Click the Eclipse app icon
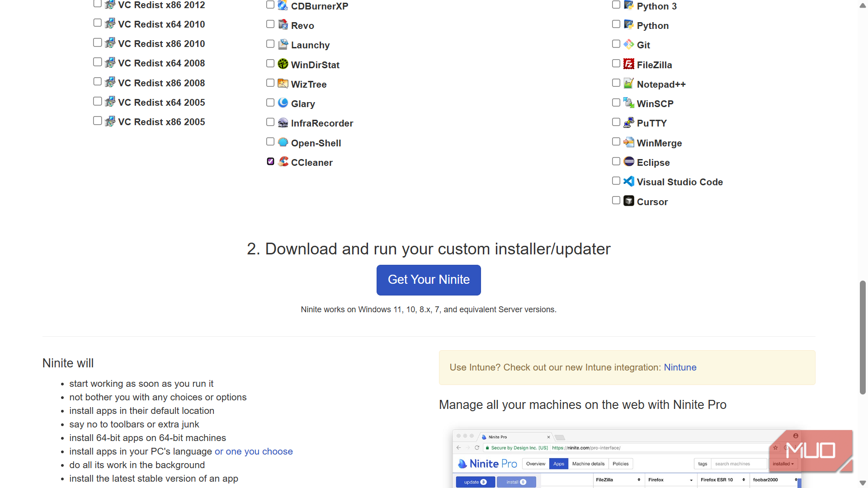This screenshot has width=868, height=488. coord(629,161)
